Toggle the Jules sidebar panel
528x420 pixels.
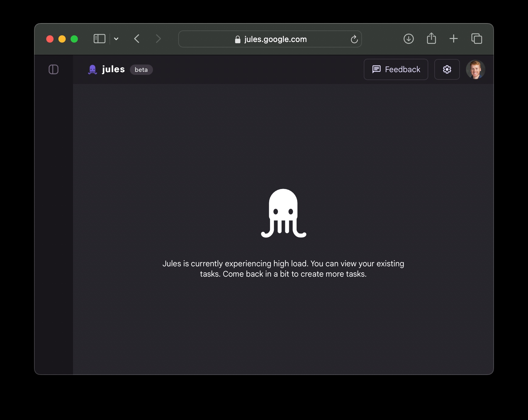(54, 69)
